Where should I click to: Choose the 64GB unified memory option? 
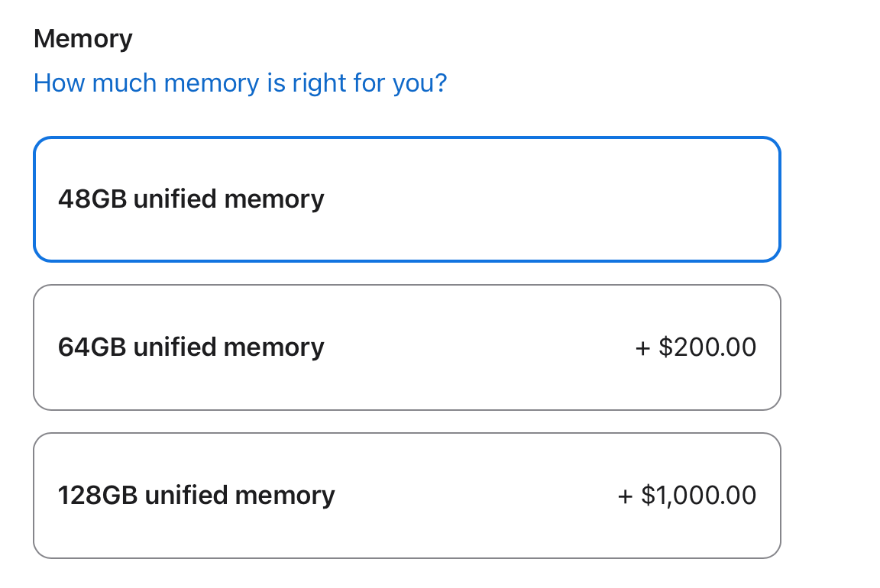[406, 347]
